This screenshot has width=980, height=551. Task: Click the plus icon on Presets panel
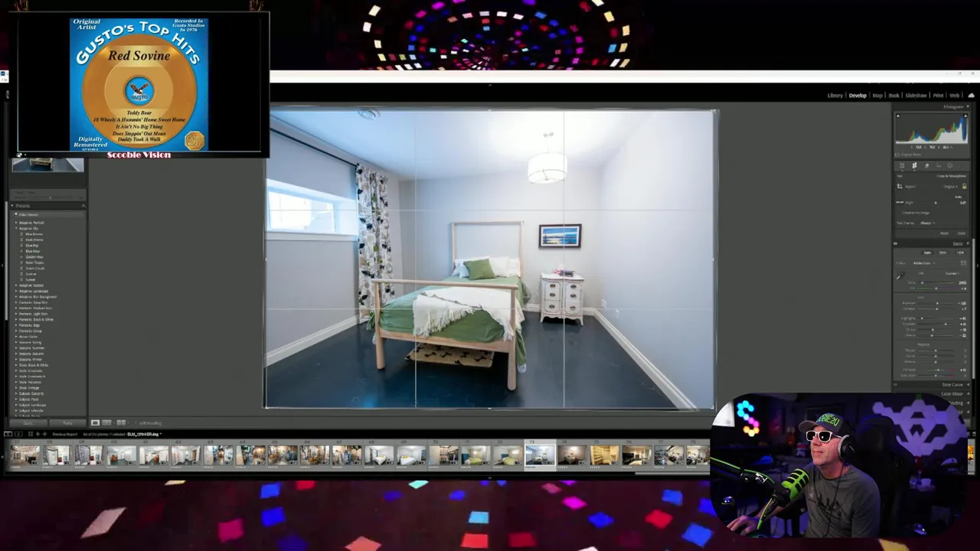83,206
